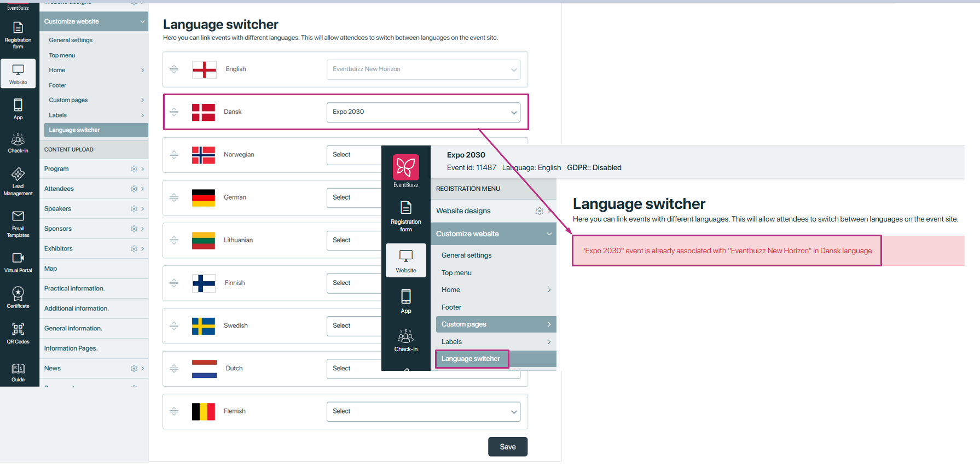Screen dimensions: 980x466
Task: Click the reorder handle on Finnish row
Action: click(x=174, y=283)
